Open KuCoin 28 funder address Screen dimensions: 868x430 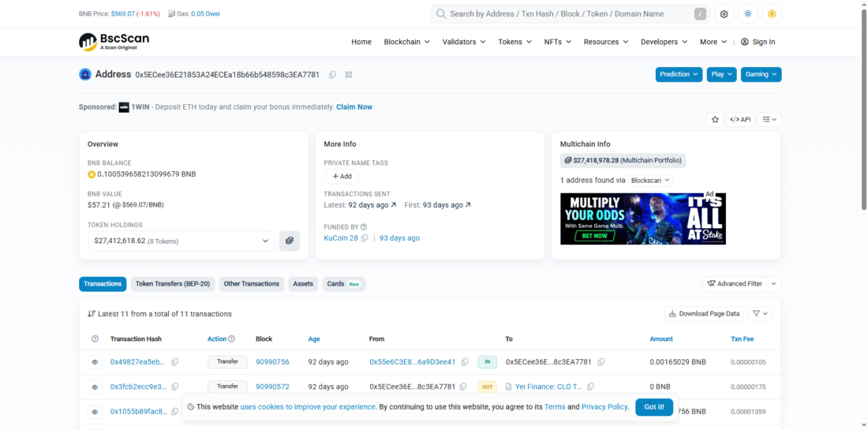coord(340,238)
